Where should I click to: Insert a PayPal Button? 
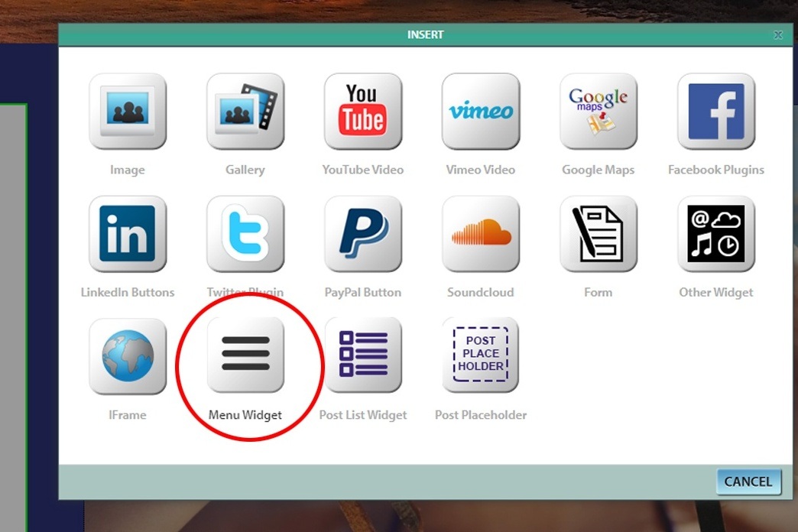coord(362,234)
